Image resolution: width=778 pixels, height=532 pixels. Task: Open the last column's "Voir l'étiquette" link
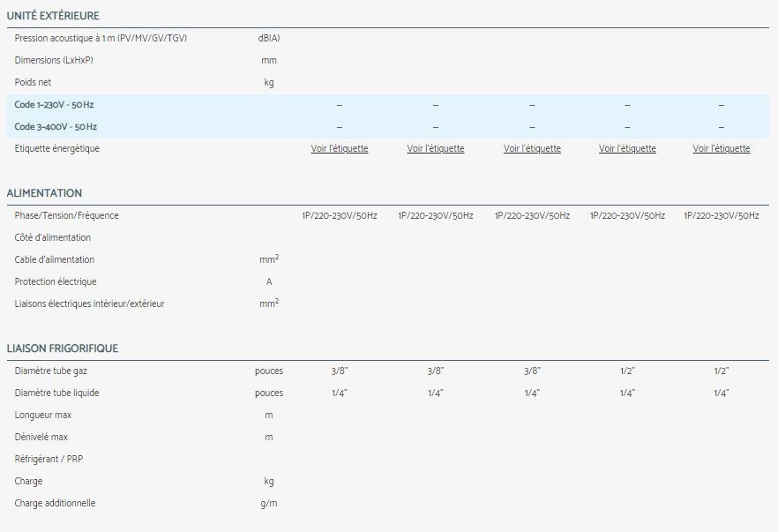(721, 149)
